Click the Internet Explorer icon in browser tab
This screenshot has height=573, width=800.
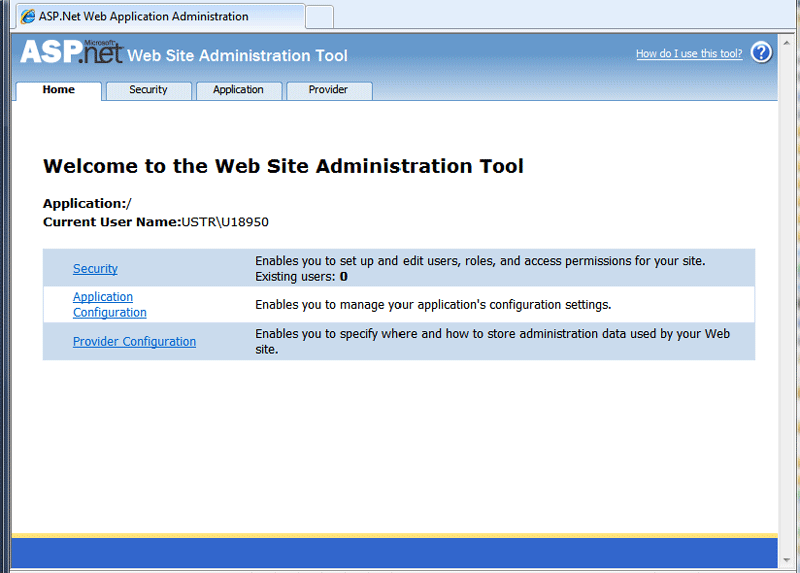[28, 16]
